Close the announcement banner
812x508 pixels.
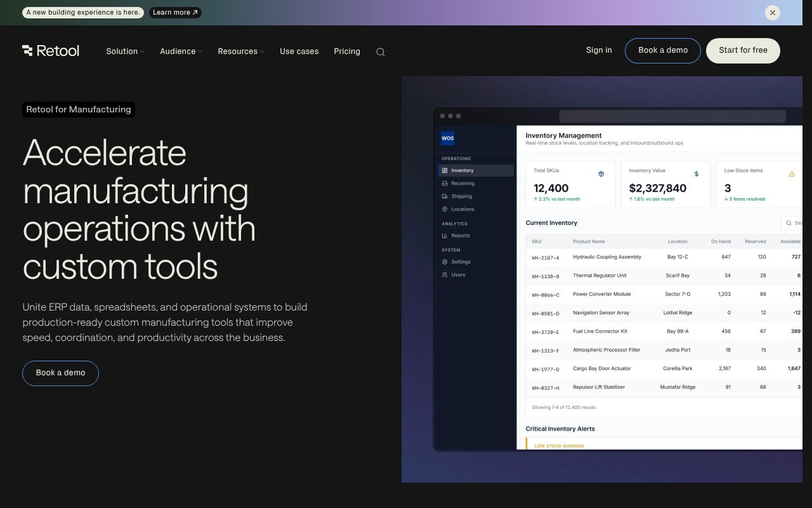772,13
